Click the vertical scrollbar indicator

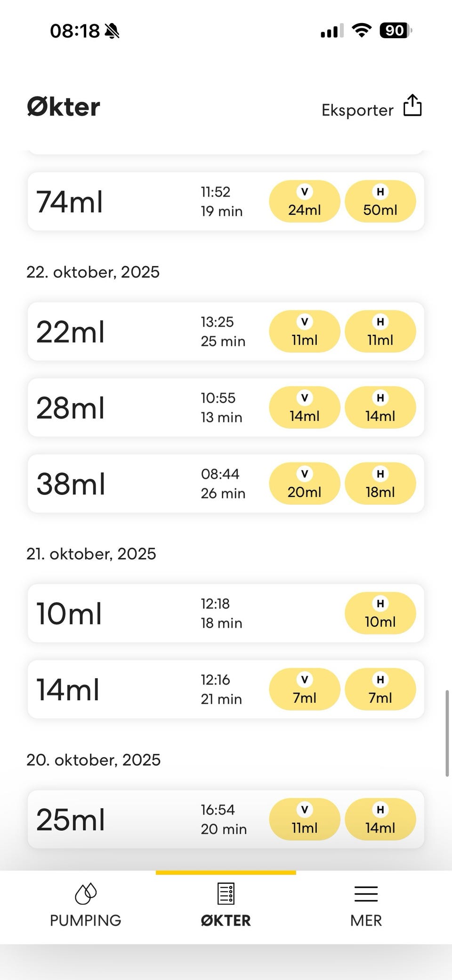pyautogui.click(x=447, y=733)
